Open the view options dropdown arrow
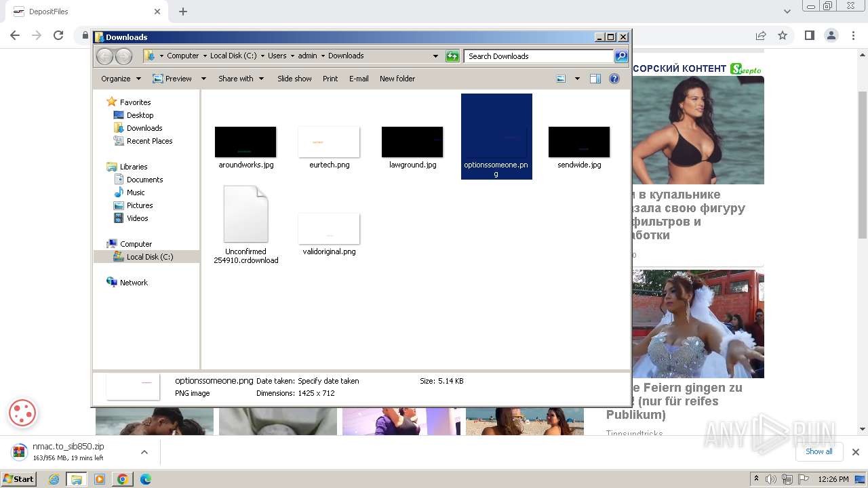This screenshot has width=868, height=488. (577, 79)
